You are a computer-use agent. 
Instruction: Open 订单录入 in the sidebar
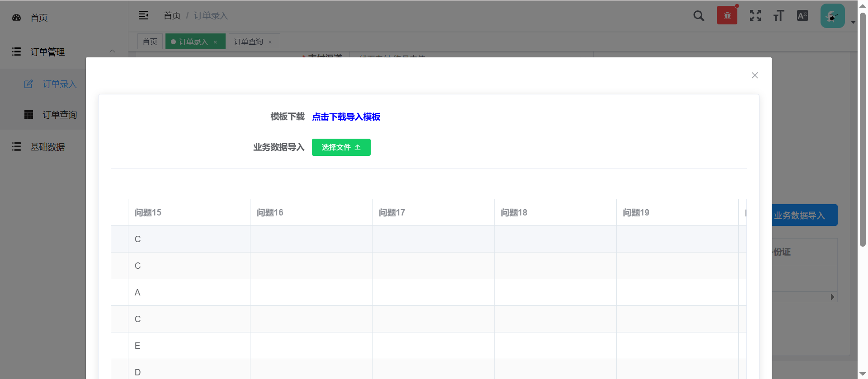(60, 84)
